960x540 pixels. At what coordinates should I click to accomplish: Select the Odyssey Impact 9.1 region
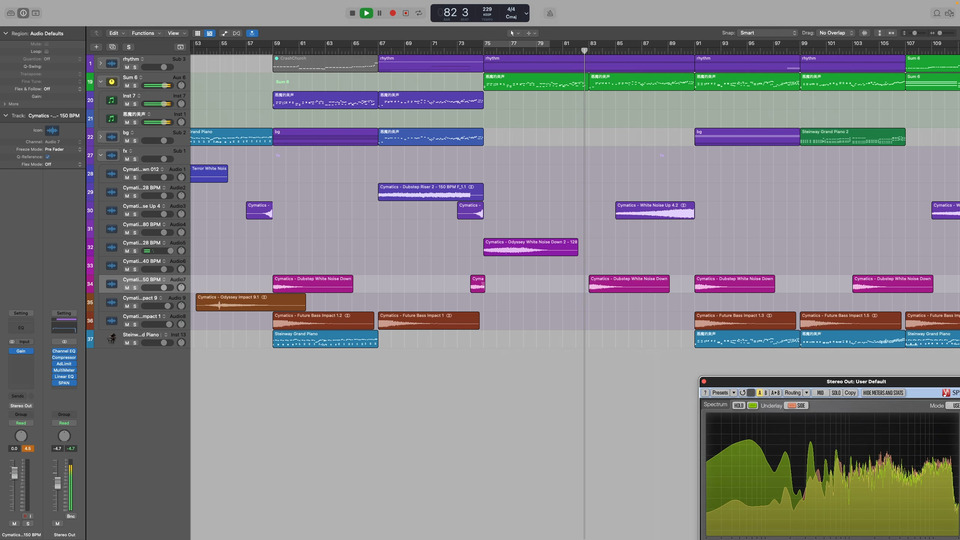click(251, 302)
